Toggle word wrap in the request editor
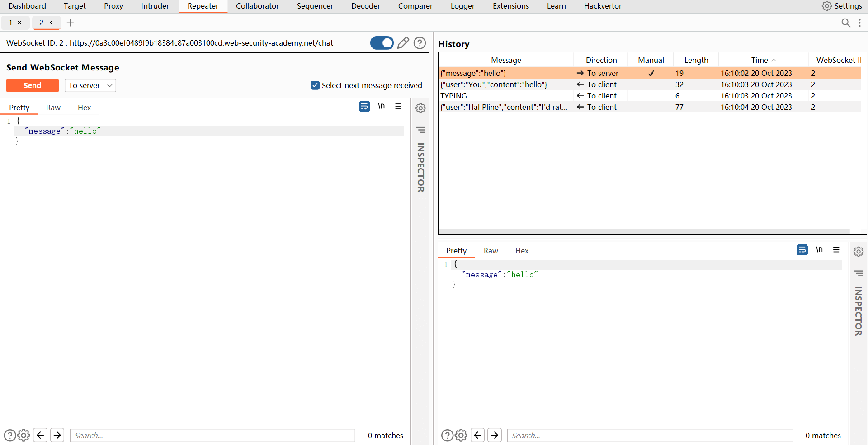Screen dimensions: 868x445 click(364, 107)
